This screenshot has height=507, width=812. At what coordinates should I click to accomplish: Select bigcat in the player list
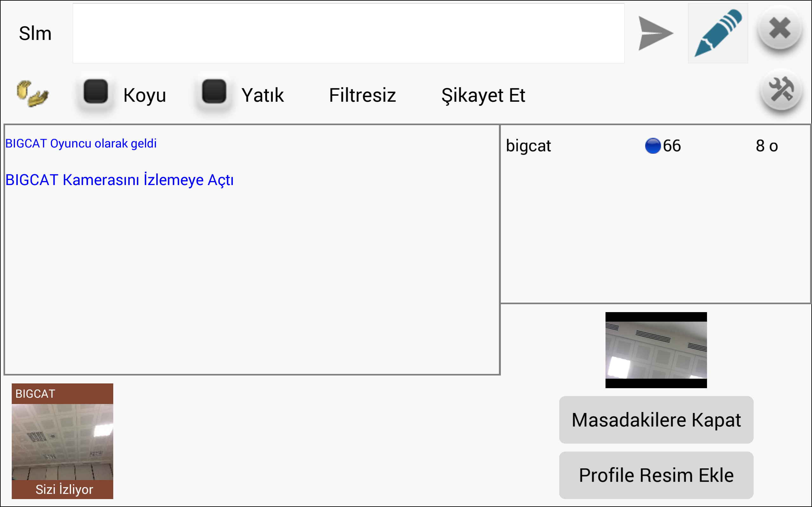[x=528, y=146]
